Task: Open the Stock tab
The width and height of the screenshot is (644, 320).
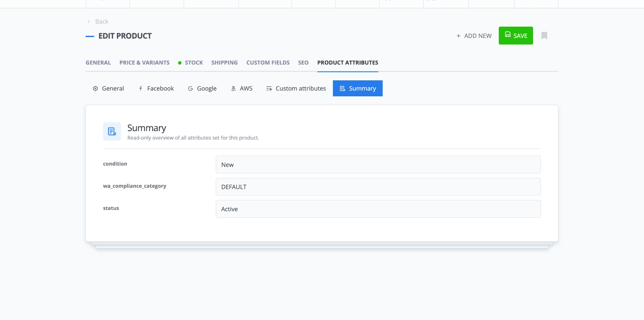Action: (x=194, y=63)
